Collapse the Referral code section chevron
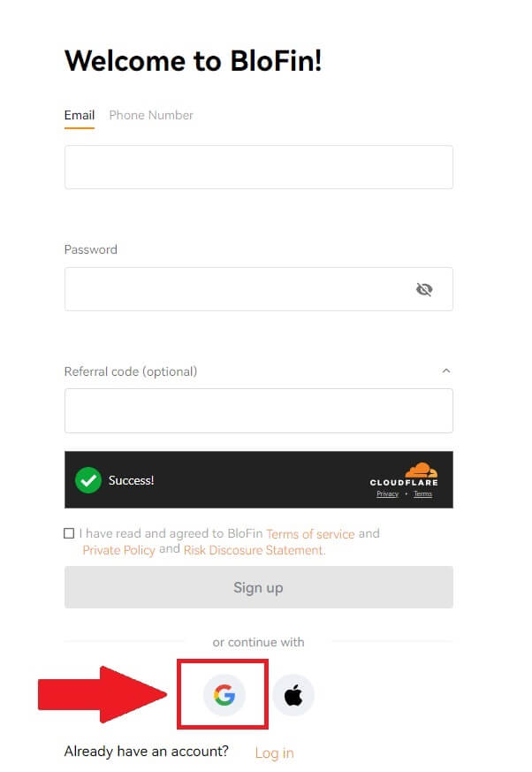532x772 pixels. (x=446, y=371)
